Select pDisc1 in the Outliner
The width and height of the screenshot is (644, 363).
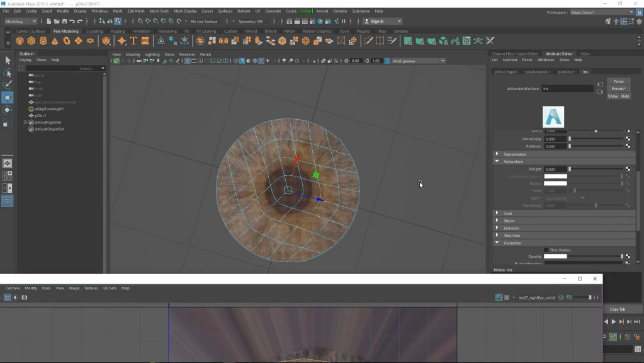[40, 115]
